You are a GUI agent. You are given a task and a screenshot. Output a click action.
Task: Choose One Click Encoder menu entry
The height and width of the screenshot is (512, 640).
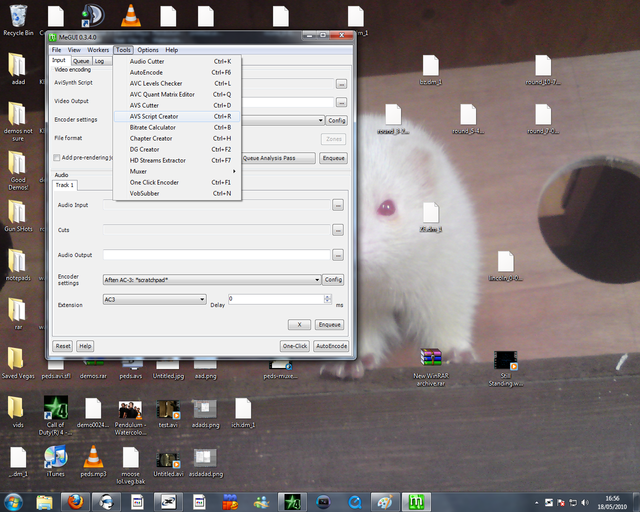(x=177, y=183)
